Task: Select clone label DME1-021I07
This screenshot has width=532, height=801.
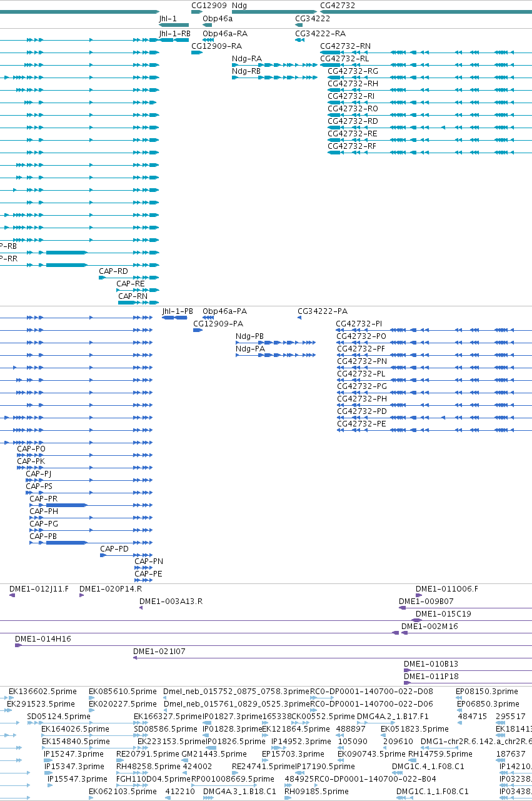Action: pos(159,651)
